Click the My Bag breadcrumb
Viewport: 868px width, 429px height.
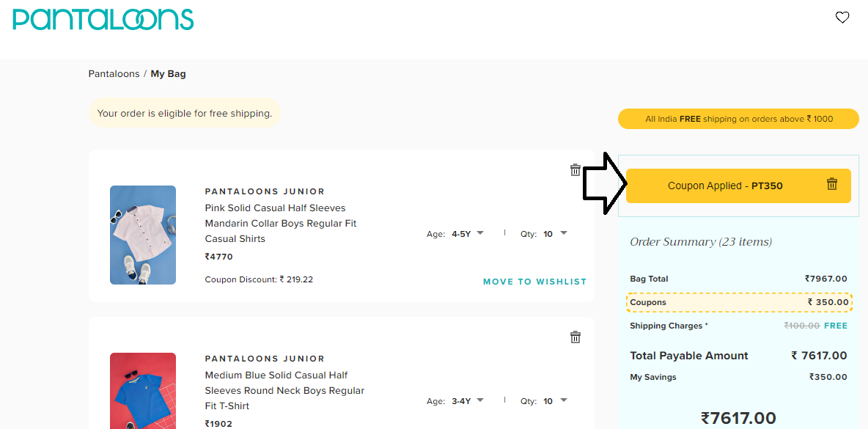(169, 73)
